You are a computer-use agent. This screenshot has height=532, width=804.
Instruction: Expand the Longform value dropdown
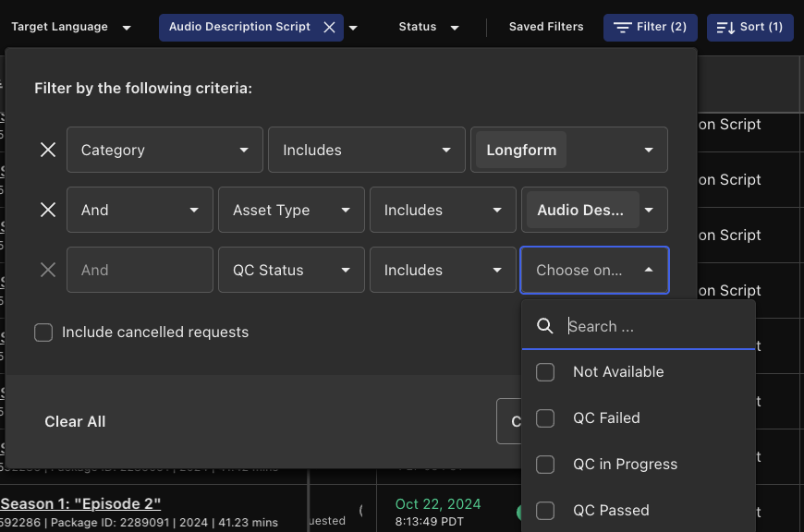coord(649,150)
